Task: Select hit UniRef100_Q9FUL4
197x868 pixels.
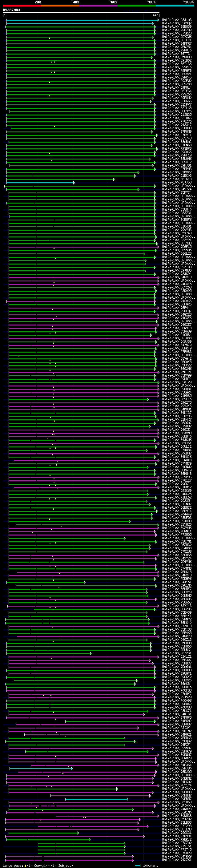Action: 177,88
